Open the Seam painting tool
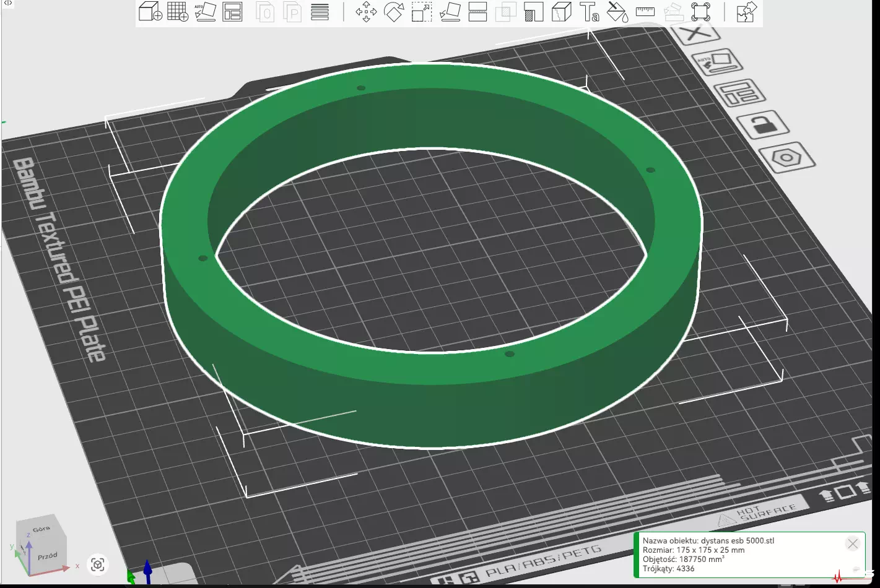 pos(561,12)
